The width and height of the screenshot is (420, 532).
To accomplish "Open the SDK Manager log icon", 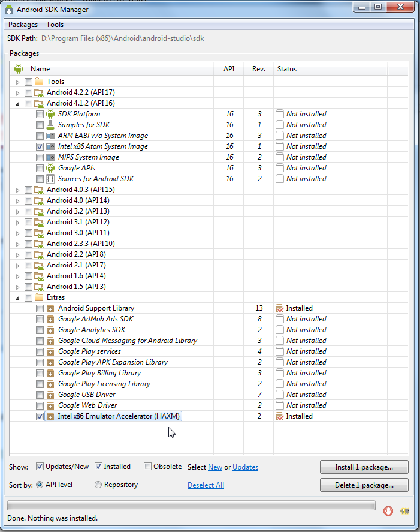I will coord(405,510).
